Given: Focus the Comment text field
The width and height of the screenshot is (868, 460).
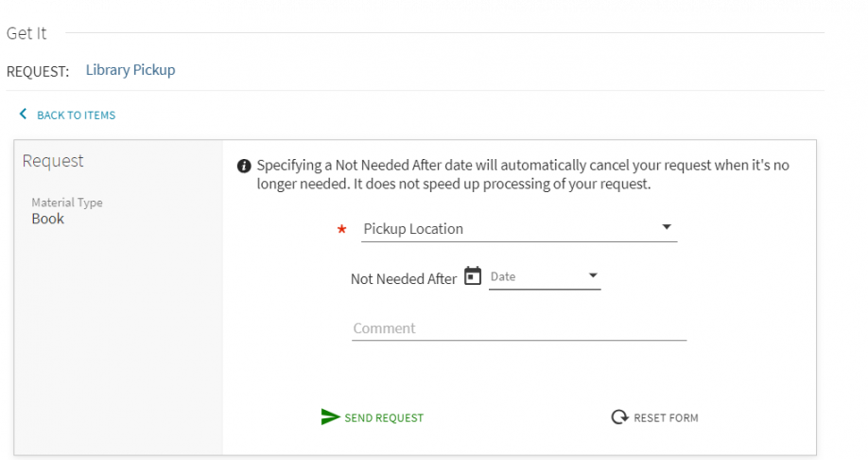Looking at the screenshot, I should click(x=519, y=328).
